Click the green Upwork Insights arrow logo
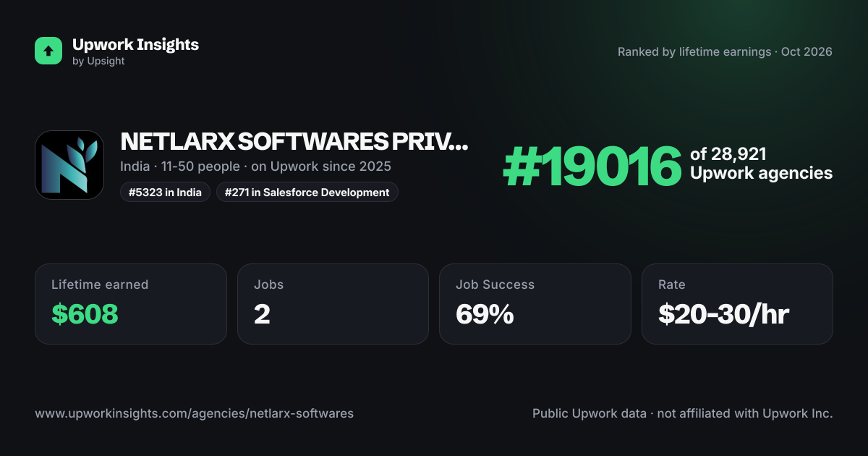This screenshot has height=456, width=868. tap(48, 51)
